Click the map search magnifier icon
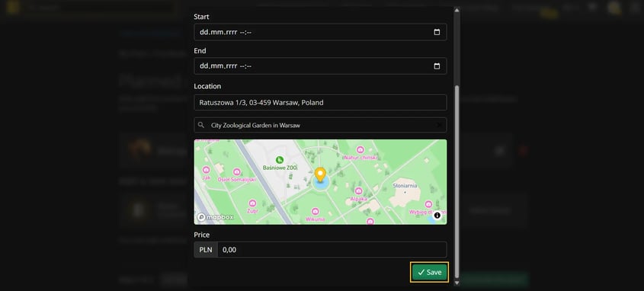The width and height of the screenshot is (644, 291). click(x=201, y=125)
